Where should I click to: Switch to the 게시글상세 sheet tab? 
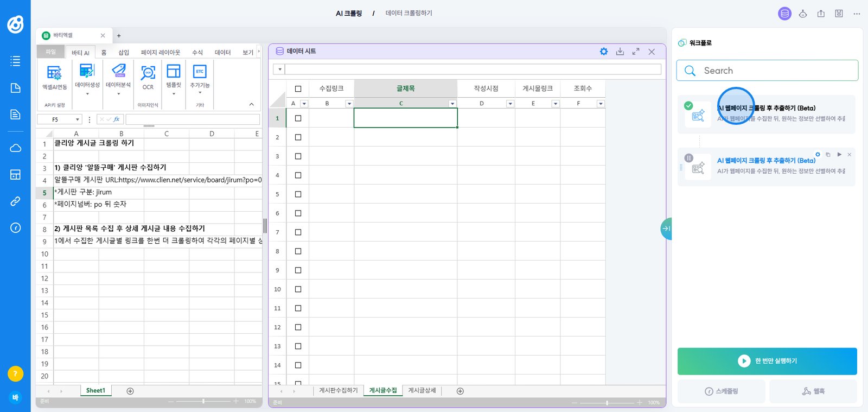click(x=422, y=391)
